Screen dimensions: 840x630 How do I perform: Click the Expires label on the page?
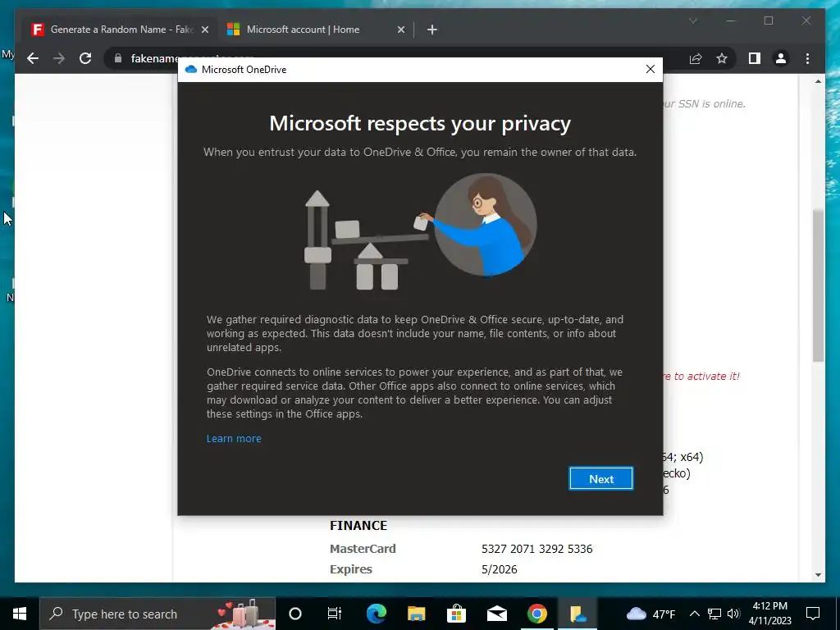tap(351, 569)
